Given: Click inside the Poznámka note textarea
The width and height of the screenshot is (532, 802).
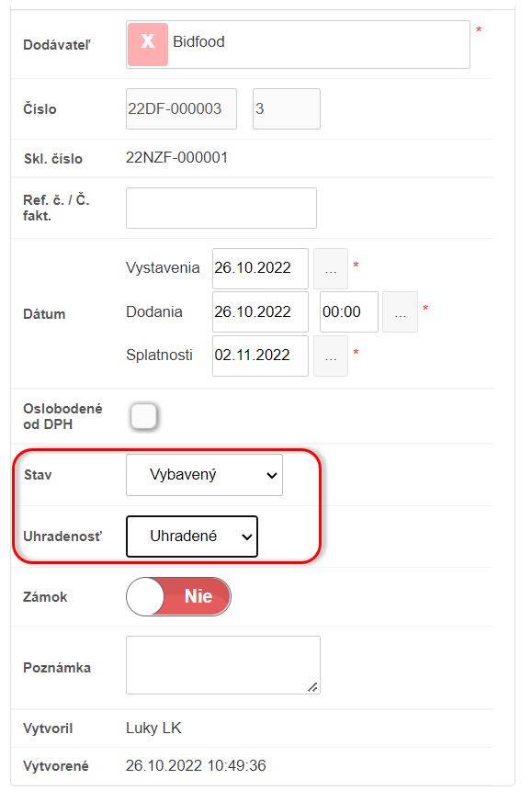Looking at the screenshot, I should [223, 665].
